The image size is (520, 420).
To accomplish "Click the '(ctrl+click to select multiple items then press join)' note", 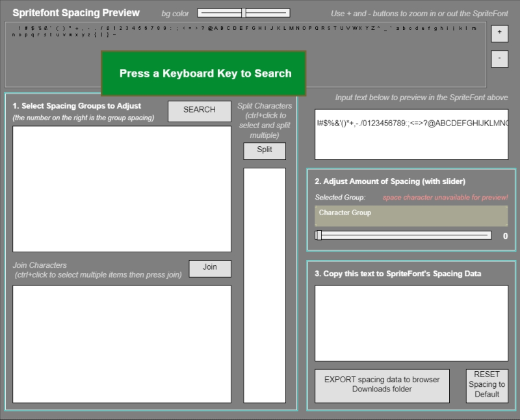I will tap(98, 275).
